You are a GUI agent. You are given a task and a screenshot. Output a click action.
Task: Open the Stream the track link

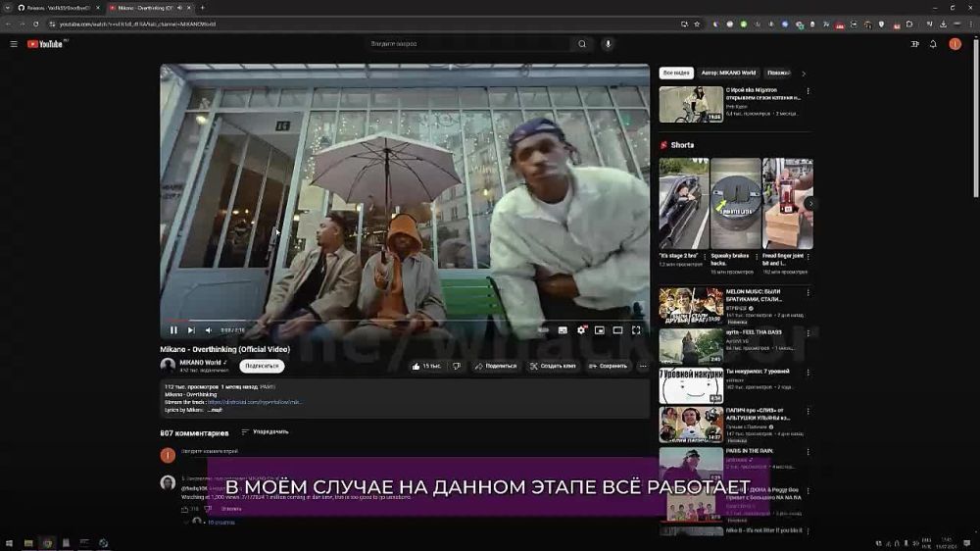255,402
